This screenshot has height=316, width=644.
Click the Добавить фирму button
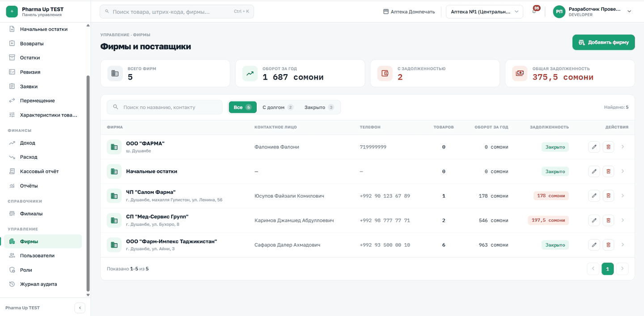click(603, 42)
